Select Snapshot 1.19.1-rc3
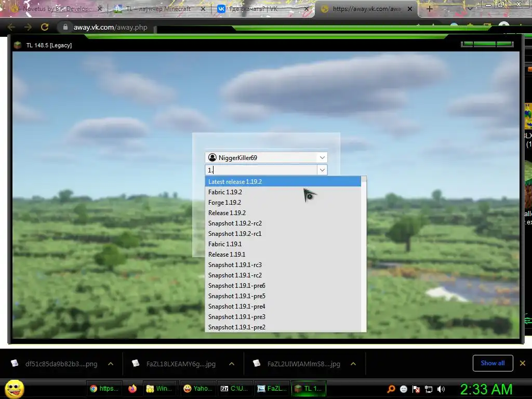The height and width of the screenshot is (399, 532). click(283, 264)
